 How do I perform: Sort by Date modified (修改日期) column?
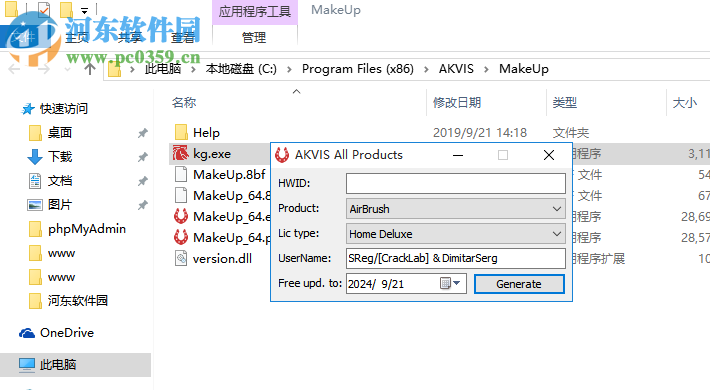tap(457, 103)
